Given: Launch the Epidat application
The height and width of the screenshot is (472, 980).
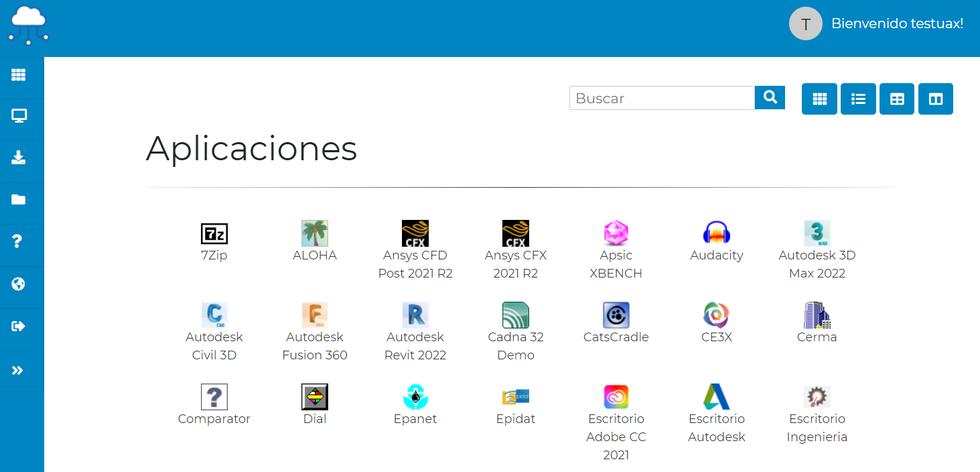Looking at the screenshot, I should 516,406.
